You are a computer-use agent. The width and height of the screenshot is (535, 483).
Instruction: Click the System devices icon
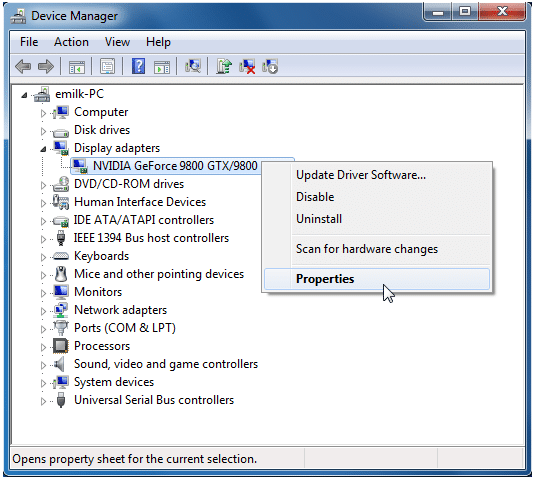[61, 382]
